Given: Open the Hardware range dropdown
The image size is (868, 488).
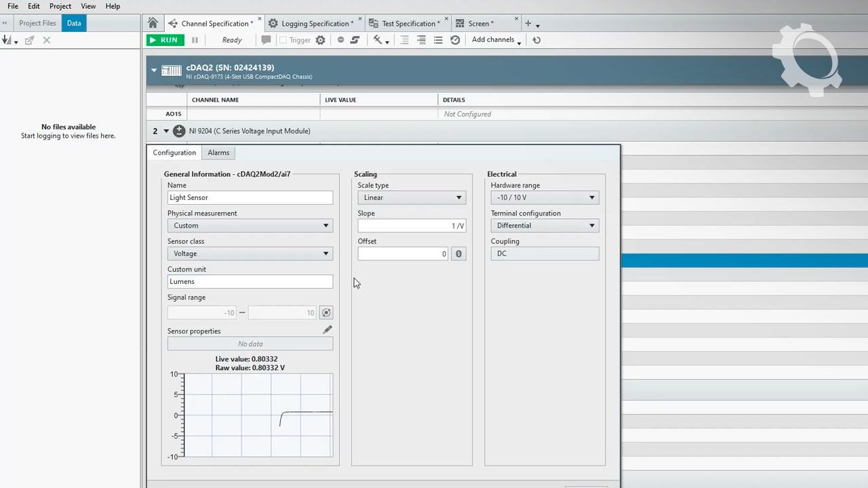Looking at the screenshot, I should coord(545,197).
